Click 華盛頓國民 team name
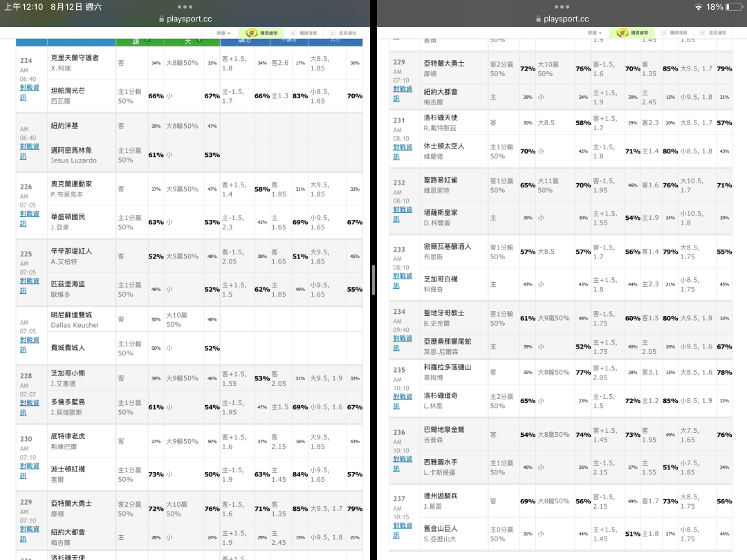This screenshot has height=560, width=747. [x=68, y=216]
